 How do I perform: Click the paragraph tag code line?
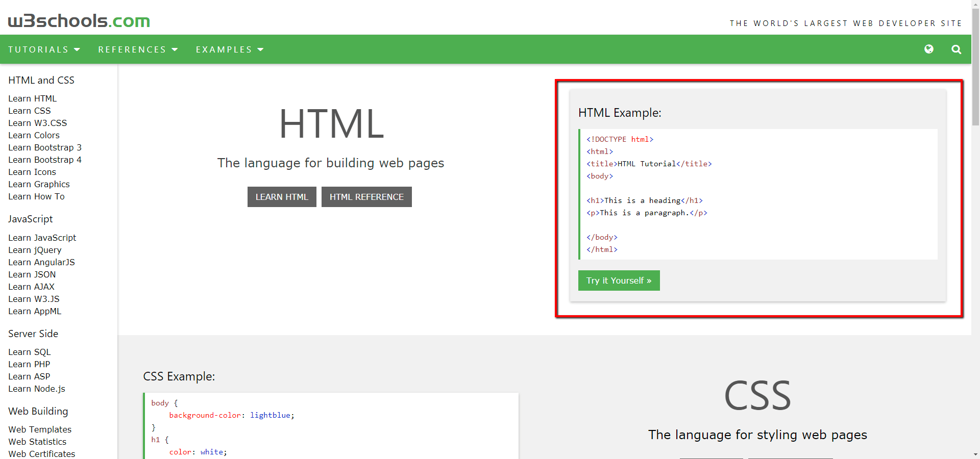(647, 213)
